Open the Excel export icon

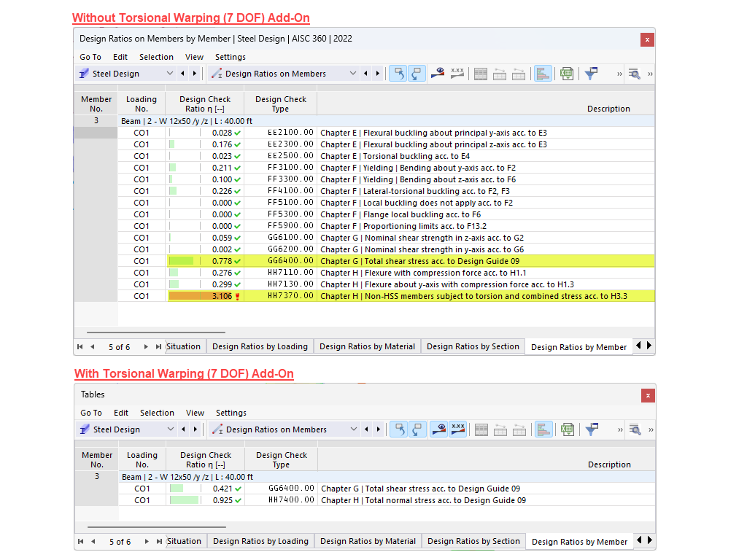[x=567, y=73]
